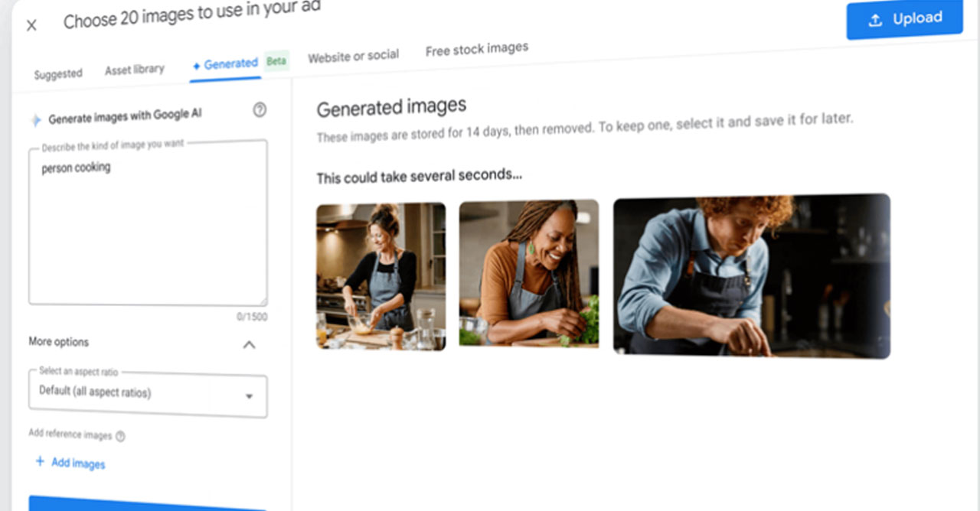Click the Beta badge on the Generated tab
980x511 pixels.
pyautogui.click(x=276, y=62)
